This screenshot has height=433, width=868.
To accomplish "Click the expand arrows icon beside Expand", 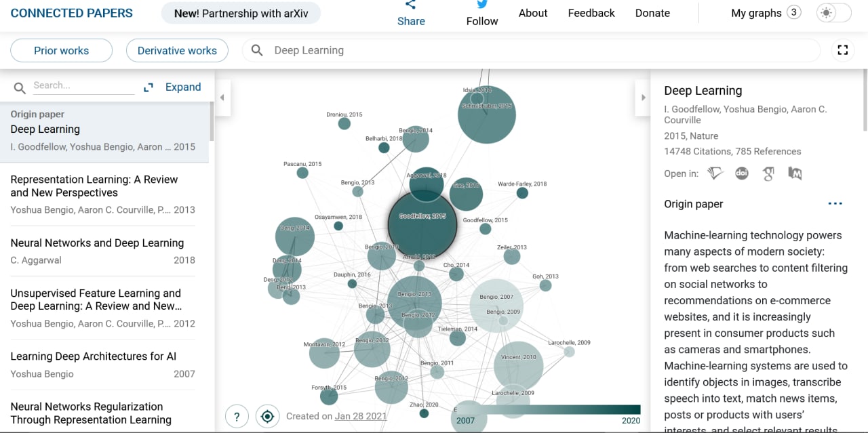I will pos(149,87).
